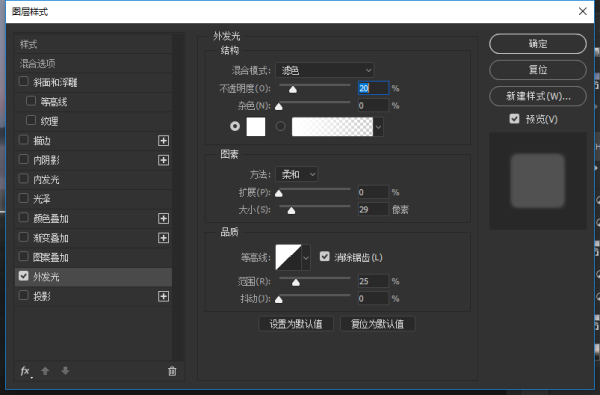Image resolution: width=600 pixels, height=395 pixels.
Task: Click plus icon next to 投影
Action: coord(163,296)
